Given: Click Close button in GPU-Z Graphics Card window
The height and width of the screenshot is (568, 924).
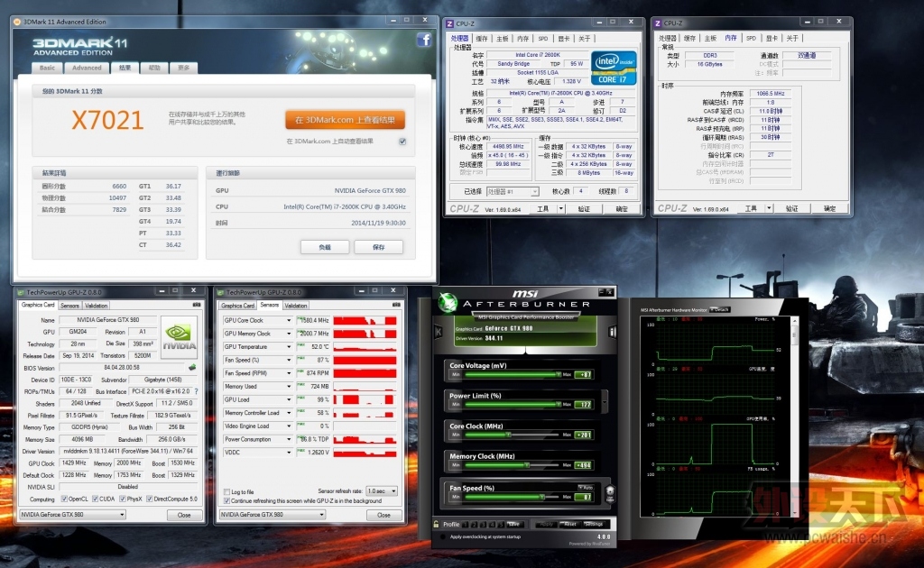Looking at the screenshot, I should [184, 515].
